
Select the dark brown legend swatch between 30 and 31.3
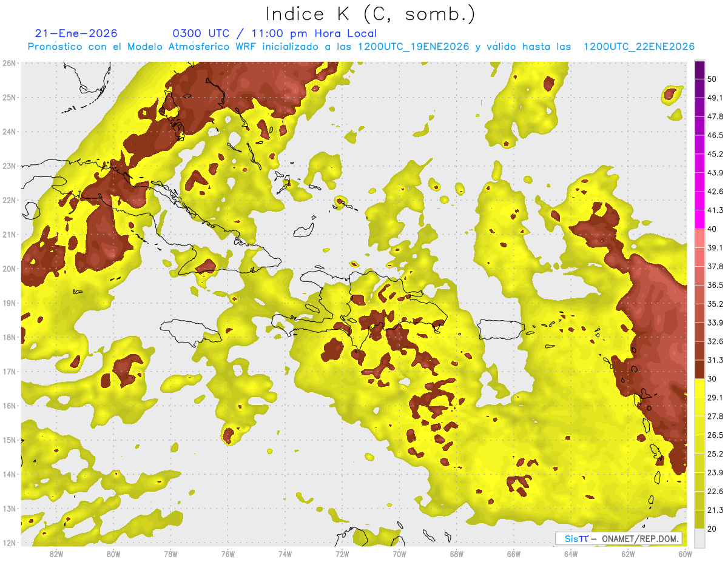point(699,369)
